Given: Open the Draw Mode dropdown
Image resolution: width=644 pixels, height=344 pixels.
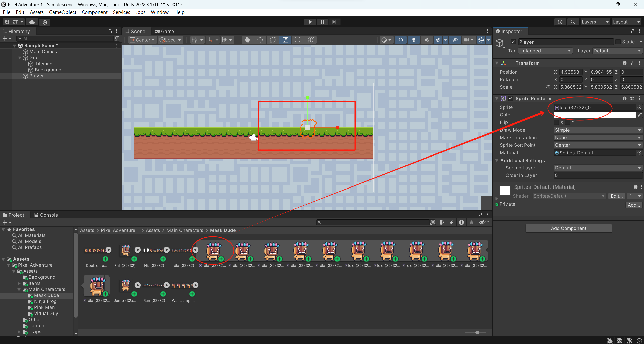Looking at the screenshot, I should click(597, 130).
